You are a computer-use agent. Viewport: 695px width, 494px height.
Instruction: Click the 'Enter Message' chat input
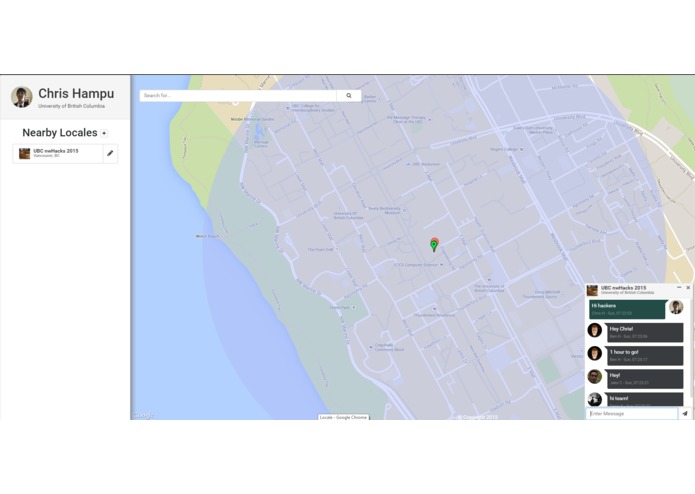[x=632, y=413]
